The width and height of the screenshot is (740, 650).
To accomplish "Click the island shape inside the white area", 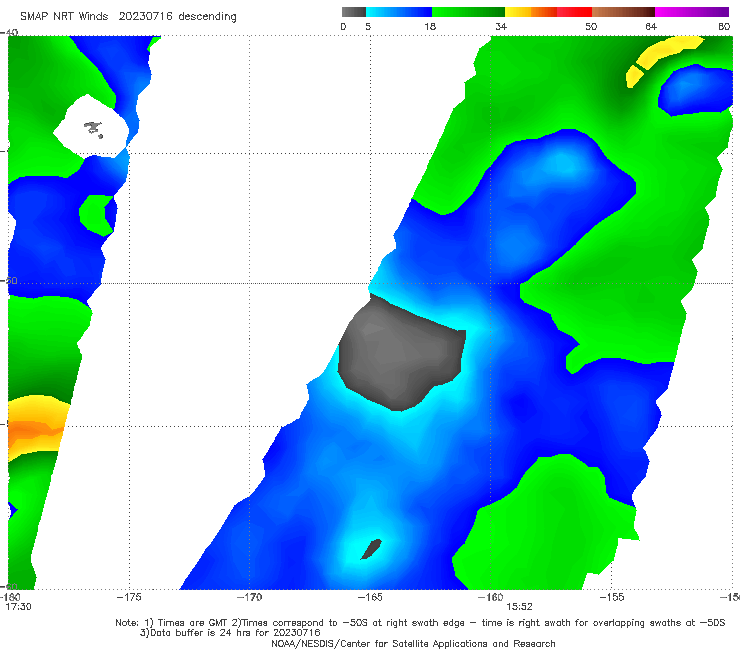I will click(93, 129).
